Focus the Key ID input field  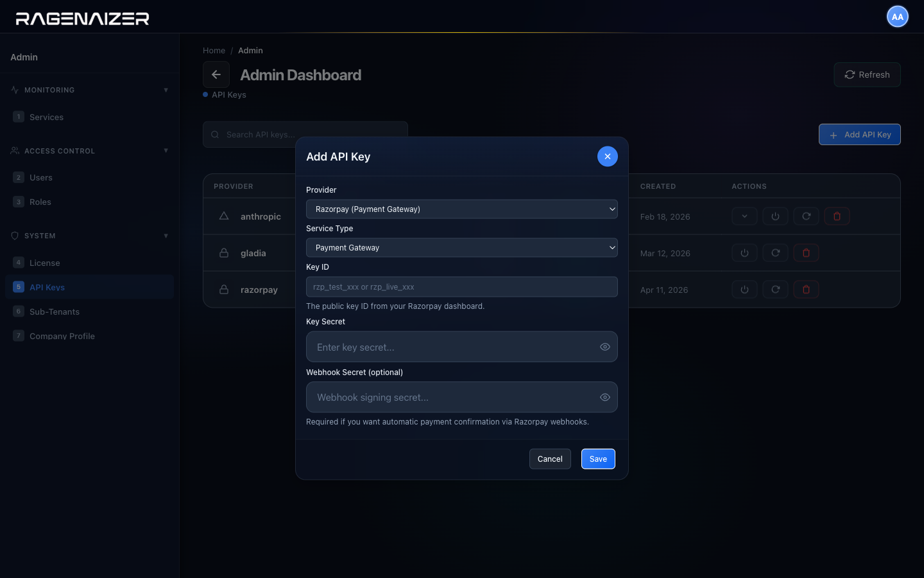[x=461, y=287]
